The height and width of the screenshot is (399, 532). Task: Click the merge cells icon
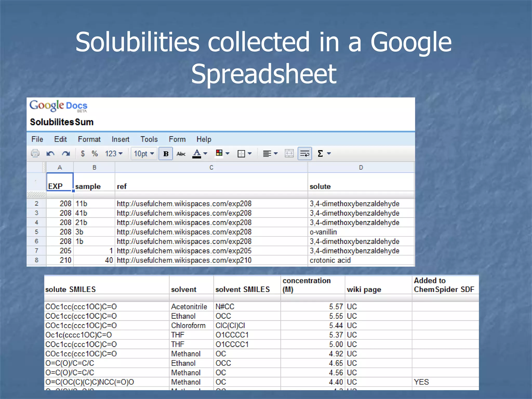coord(289,154)
